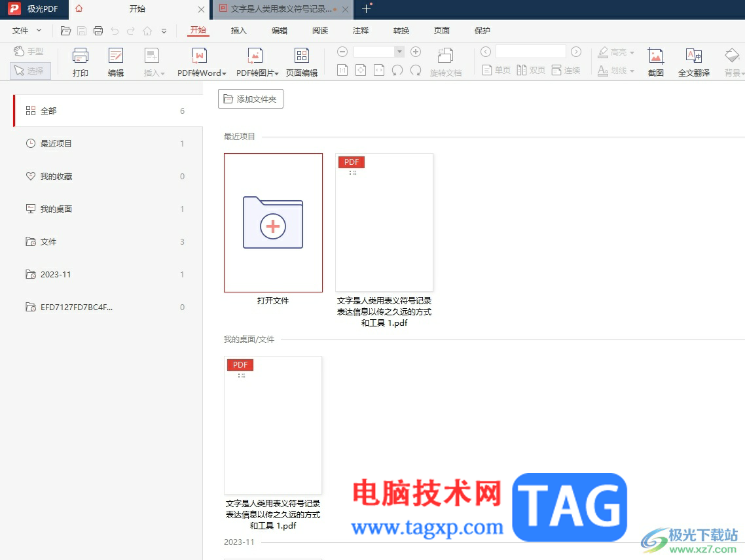Click the Home icon in quick toolbar
This screenshot has width=745, height=560.
(147, 31)
